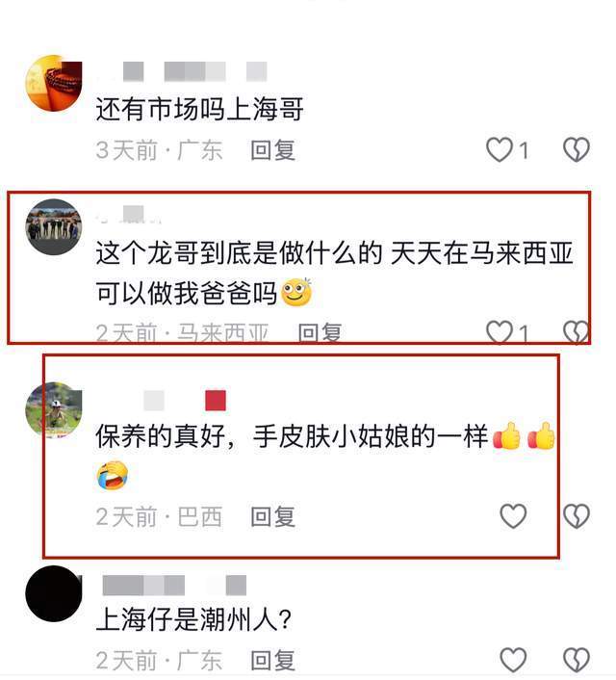Reply to the '还有市场吗上海哥' comment
616x680 pixels.
tap(273, 150)
